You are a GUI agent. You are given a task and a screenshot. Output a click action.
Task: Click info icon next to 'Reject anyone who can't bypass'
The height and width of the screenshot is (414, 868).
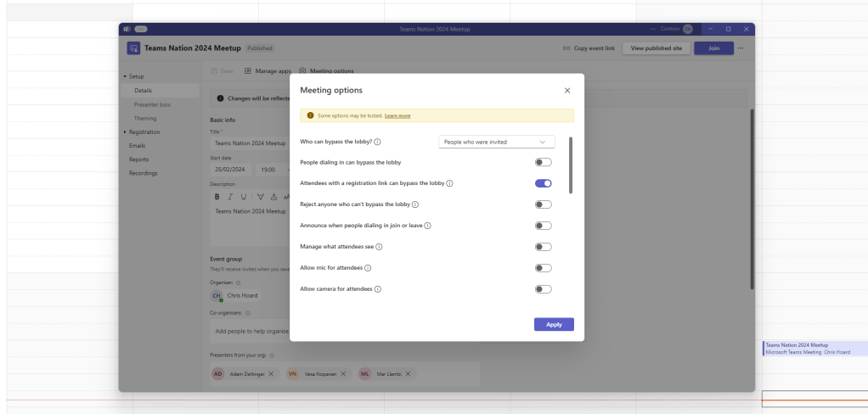click(x=415, y=204)
